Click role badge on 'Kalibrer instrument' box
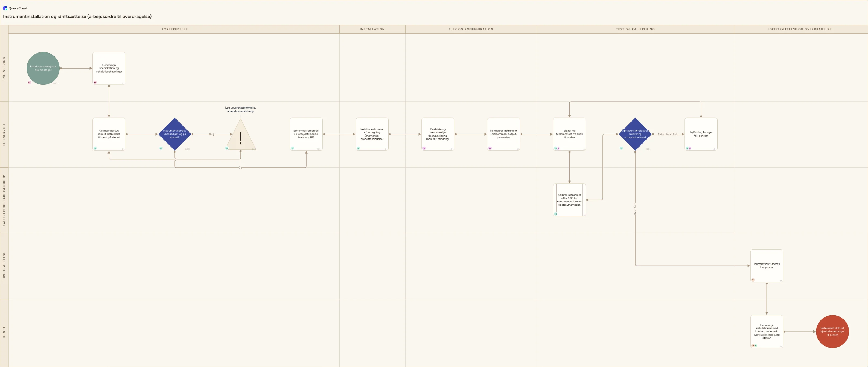Screen dimensions: 868x367 556,214
